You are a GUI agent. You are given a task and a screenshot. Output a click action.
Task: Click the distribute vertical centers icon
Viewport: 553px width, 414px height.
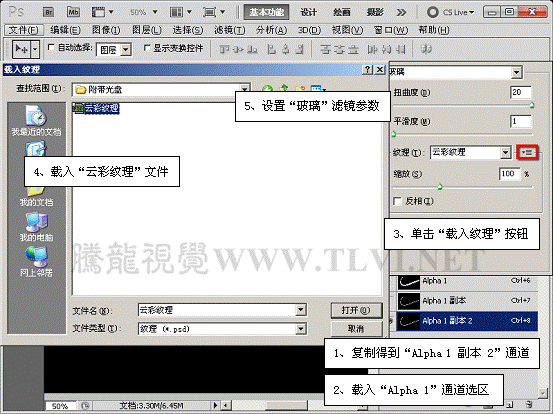[x=339, y=49]
